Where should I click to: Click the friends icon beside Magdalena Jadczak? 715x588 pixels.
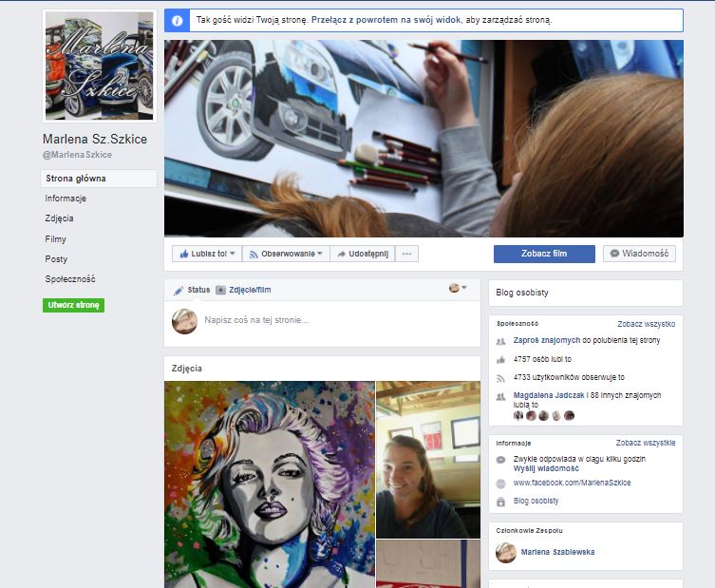pyautogui.click(x=500, y=396)
